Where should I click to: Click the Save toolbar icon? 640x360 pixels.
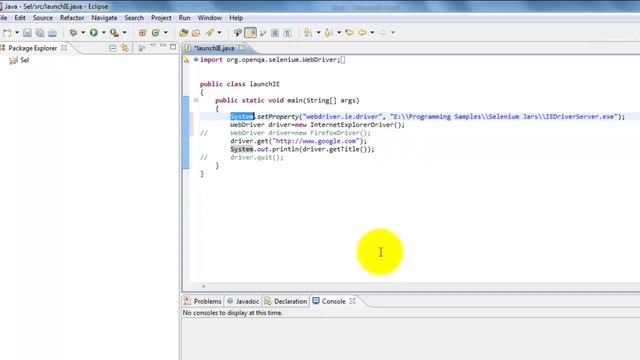(x=27, y=33)
